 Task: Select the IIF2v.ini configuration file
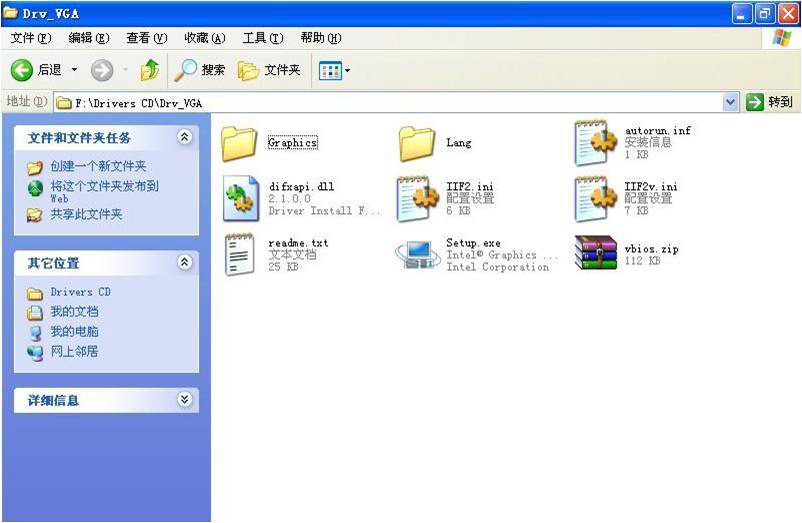[x=596, y=198]
